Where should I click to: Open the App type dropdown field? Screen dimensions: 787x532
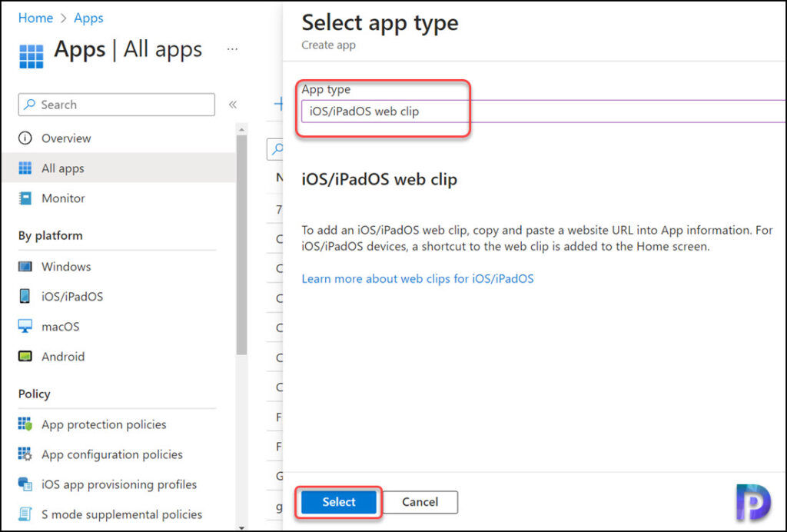(x=543, y=111)
